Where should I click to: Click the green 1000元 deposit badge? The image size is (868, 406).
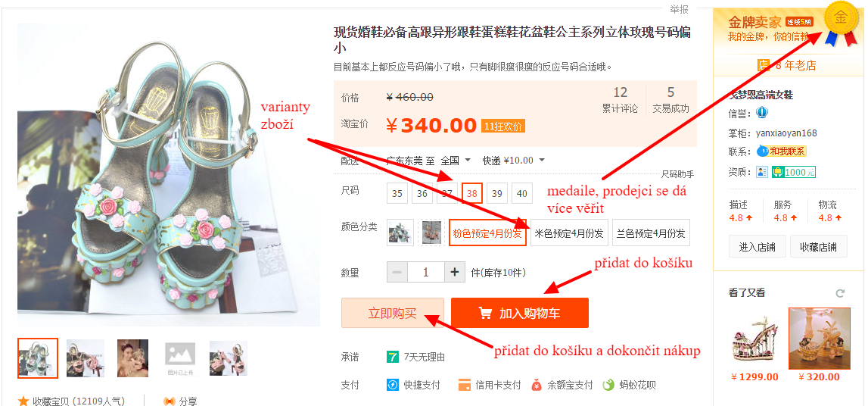pos(794,172)
